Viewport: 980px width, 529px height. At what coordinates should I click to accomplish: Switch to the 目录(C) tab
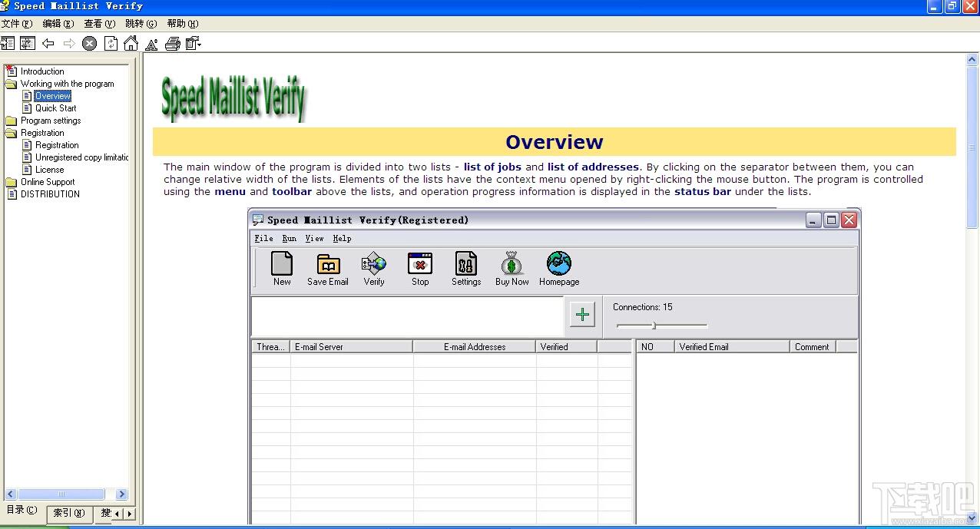(22, 511)
